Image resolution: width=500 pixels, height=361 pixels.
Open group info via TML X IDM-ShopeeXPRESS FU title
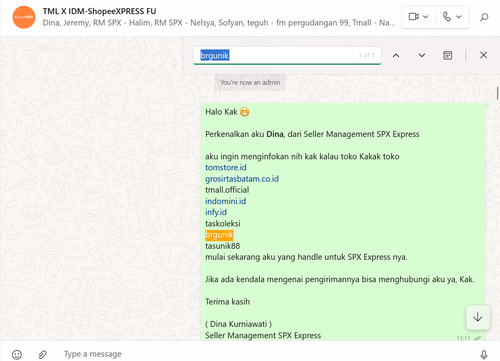99,11
